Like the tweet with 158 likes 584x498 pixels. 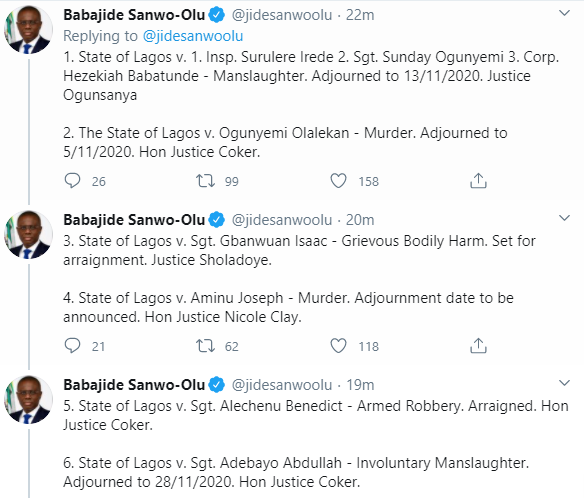(338, 181)
